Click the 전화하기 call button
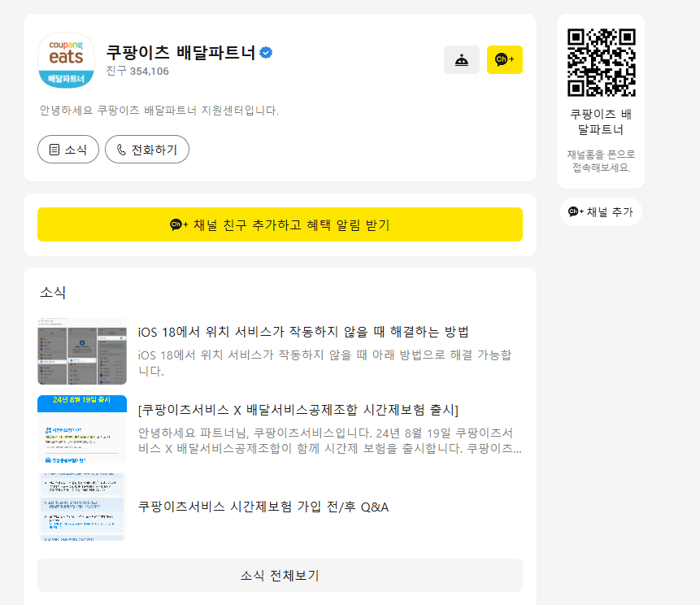The image size is (700, 605). (x=147, y=150)
